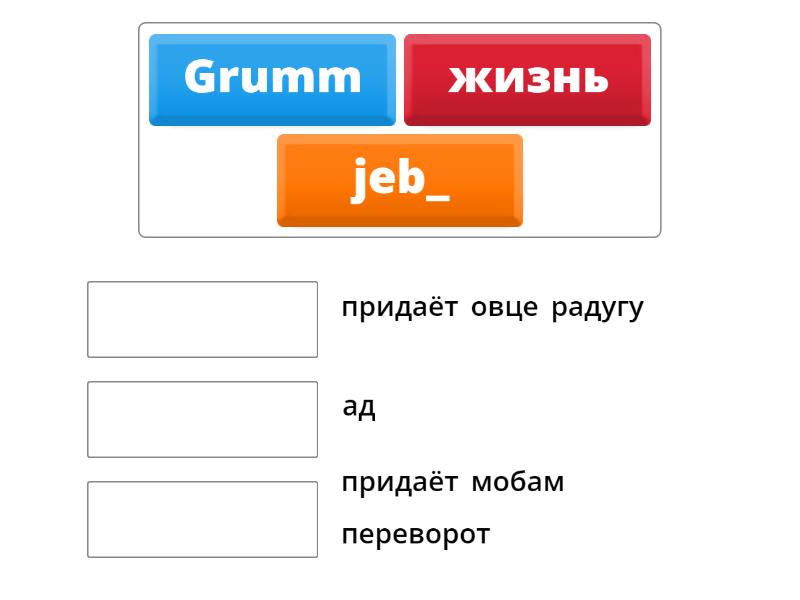The height and width of the screenshot is (600, 800).
Task: Click empty box beside придаёт овце радугу
Action: pos(202,319)
